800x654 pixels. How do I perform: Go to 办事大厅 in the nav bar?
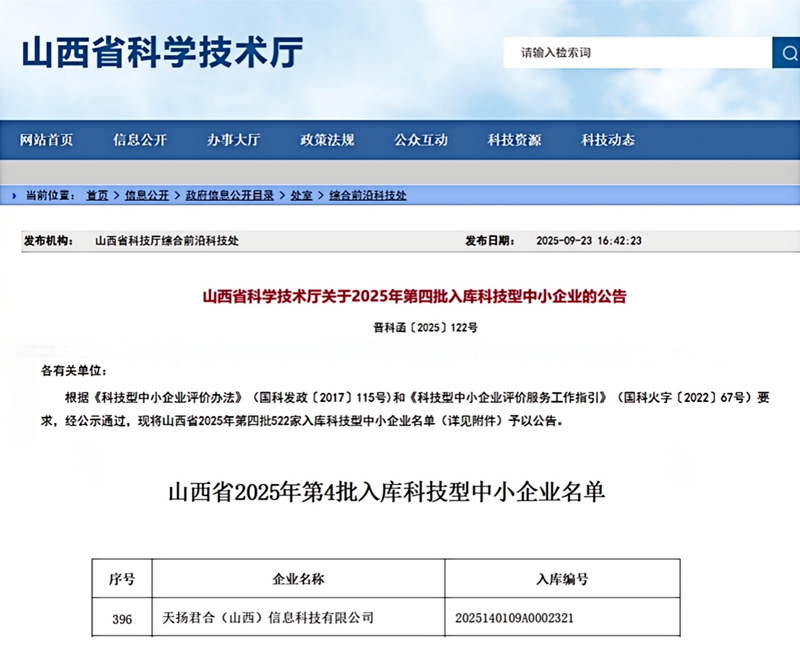(234, 140)
